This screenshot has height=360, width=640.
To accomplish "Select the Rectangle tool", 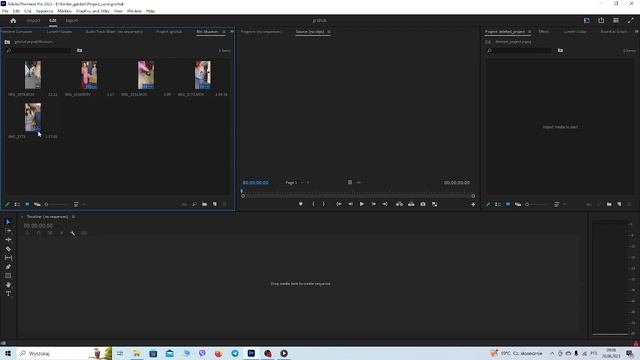I will click(8, 276).
